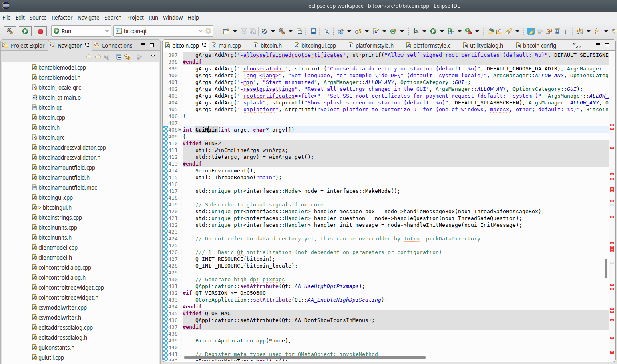
Task: Collapse all items in the Navigator view
Action: tap(119, 57)
